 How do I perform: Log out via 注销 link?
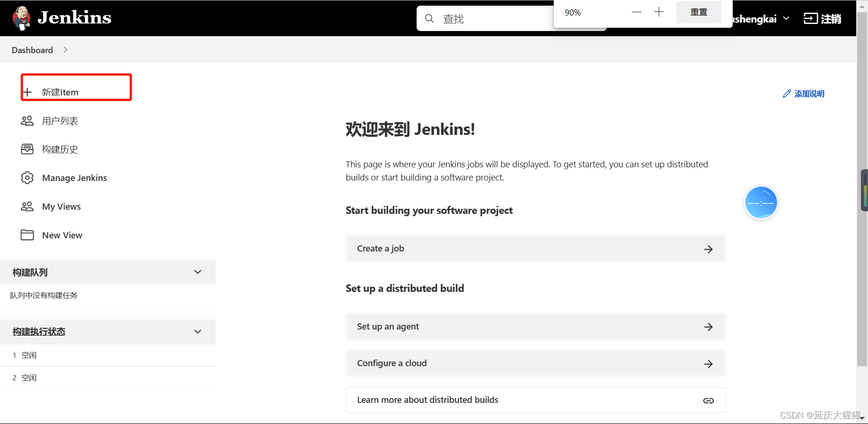click(831, 19)
